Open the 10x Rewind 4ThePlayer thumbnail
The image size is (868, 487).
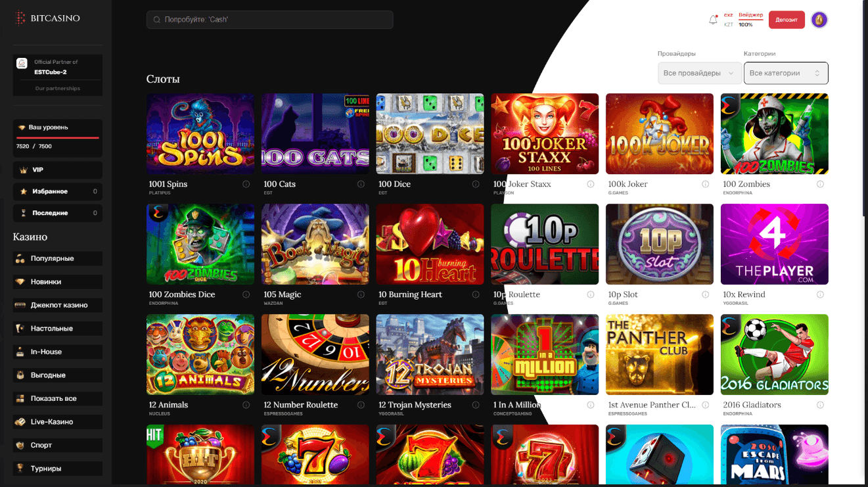point(775,244)
